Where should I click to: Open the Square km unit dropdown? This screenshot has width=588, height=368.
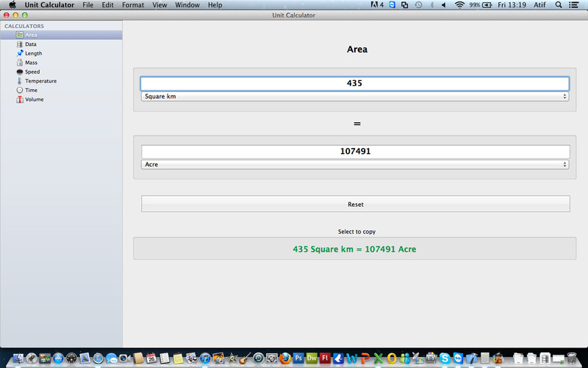coord(355,96)
